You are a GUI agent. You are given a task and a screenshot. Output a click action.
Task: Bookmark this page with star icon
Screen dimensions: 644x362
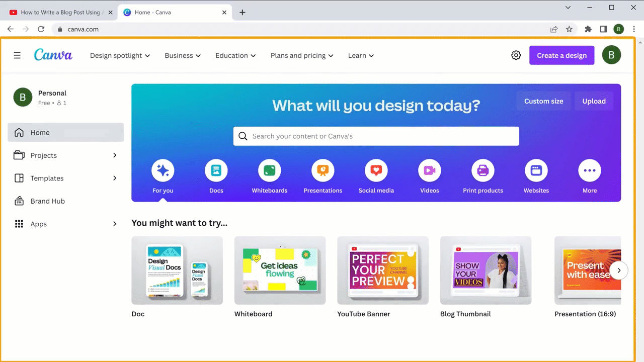coord(569,29)
